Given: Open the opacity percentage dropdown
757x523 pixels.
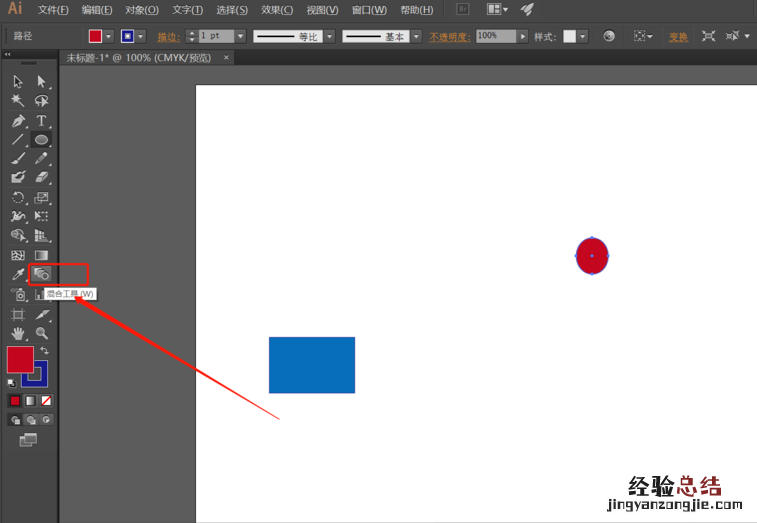Looking at the screenshot, I should 523,36.
